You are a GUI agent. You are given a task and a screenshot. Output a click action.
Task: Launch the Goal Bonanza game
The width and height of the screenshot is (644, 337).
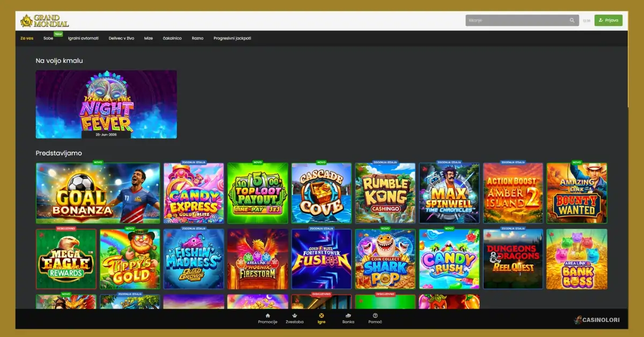pos(98,193)
